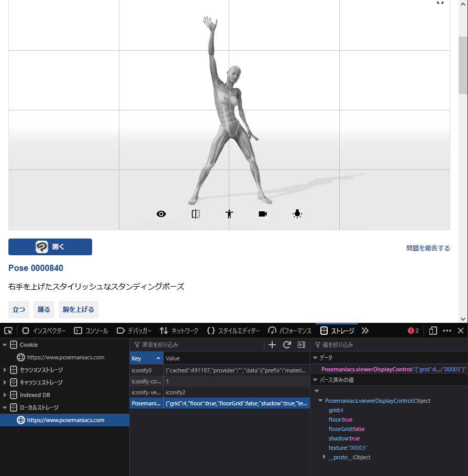The height and width of the screenshot is (476, 468).
Task: Enter fullscreen with the top-right viewer icon
Action: [440, 2]
